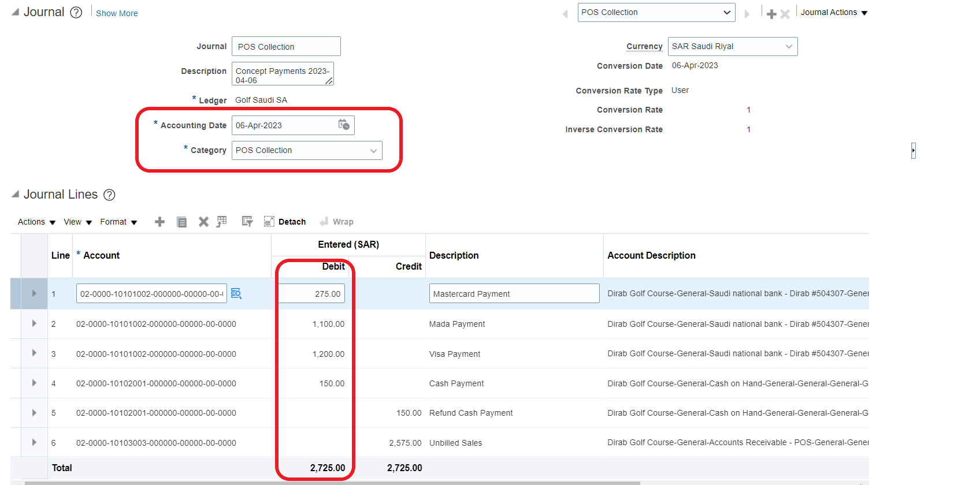980x485 pixels.
Task: Expand journal line 4 details
Action: tap(34, 383)
